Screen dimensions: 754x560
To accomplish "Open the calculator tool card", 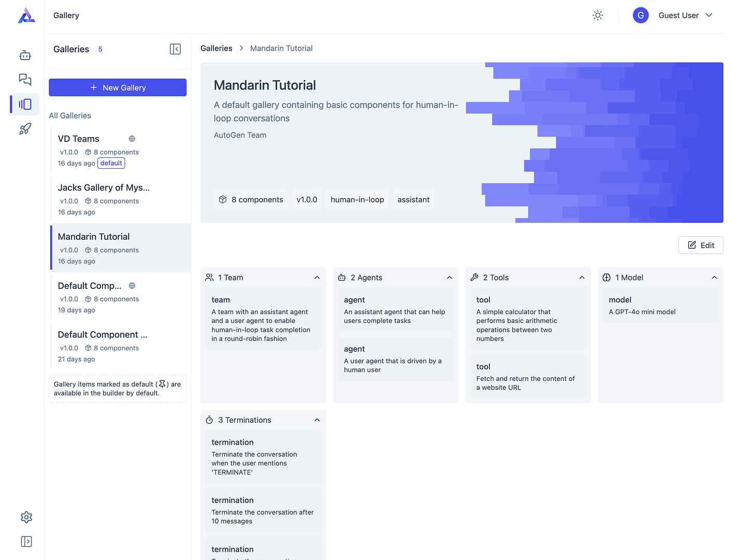I will pos(528,318).
